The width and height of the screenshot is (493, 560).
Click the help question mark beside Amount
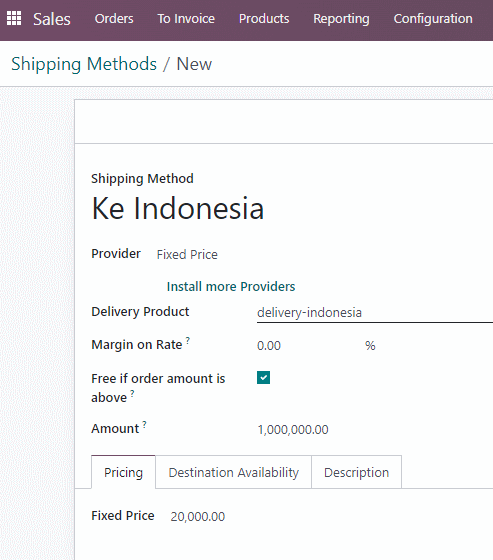coord(144,424)
